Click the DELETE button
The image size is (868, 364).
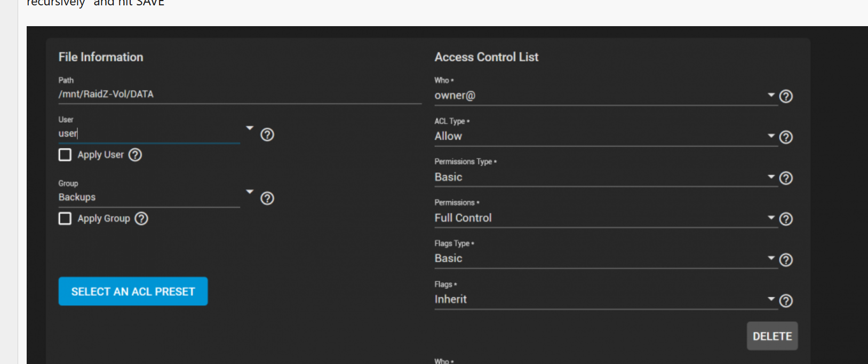point(772,336)
